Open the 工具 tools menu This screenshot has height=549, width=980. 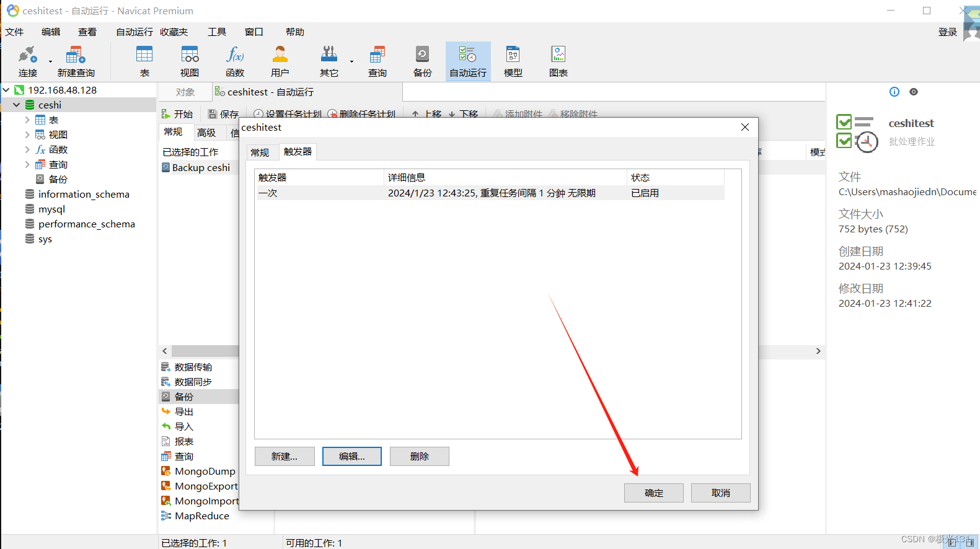click(217, 32)
